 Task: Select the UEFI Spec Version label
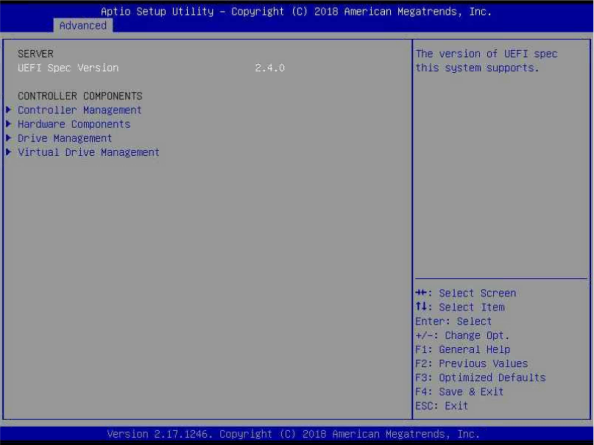point(68,68)
